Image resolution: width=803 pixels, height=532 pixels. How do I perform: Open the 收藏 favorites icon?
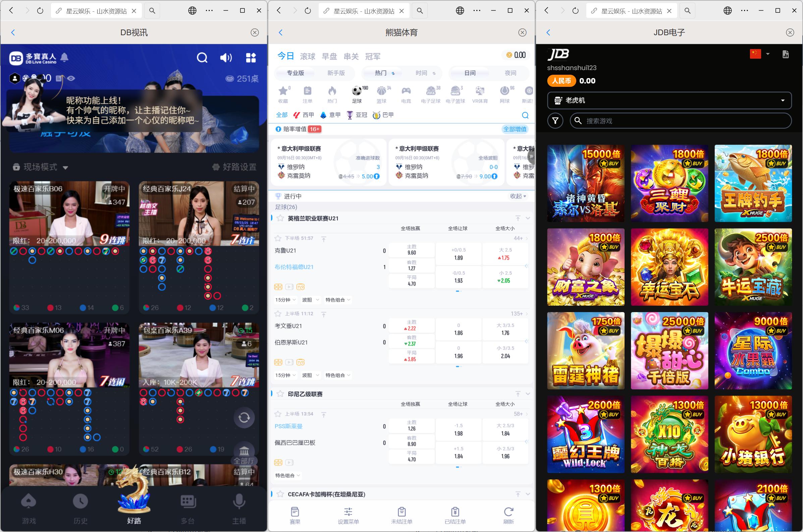284,92
